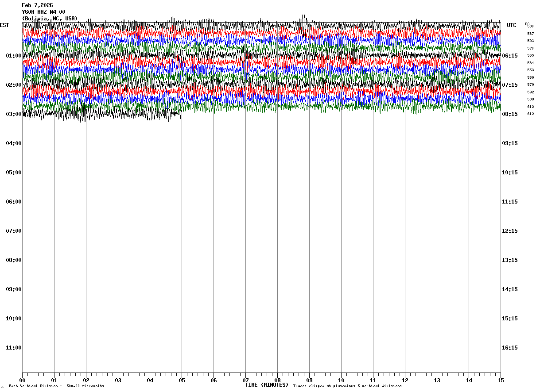Screen dimensions: 536x392
Task: Select the EST time label '02:00'
Action: tap(14, 85)
